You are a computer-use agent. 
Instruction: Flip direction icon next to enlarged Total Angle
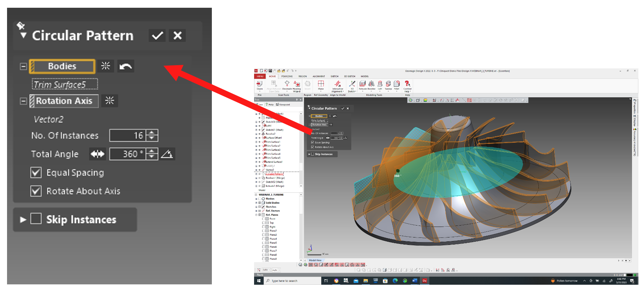(97, 154)
